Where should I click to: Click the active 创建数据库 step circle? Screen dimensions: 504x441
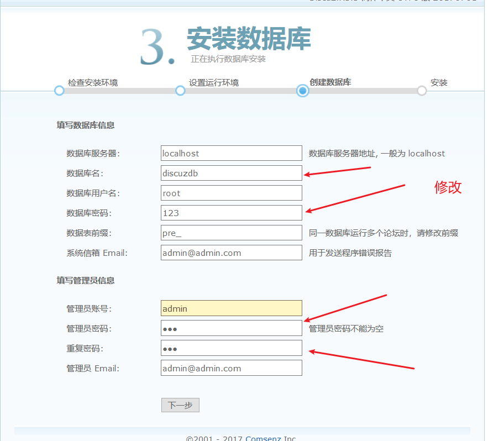pos(302,91)
